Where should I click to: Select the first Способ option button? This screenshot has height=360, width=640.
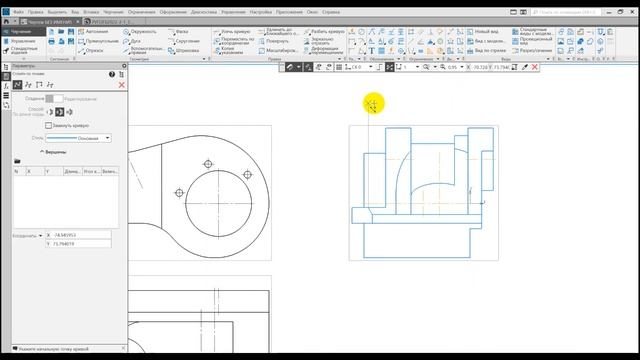click(50, 112)
